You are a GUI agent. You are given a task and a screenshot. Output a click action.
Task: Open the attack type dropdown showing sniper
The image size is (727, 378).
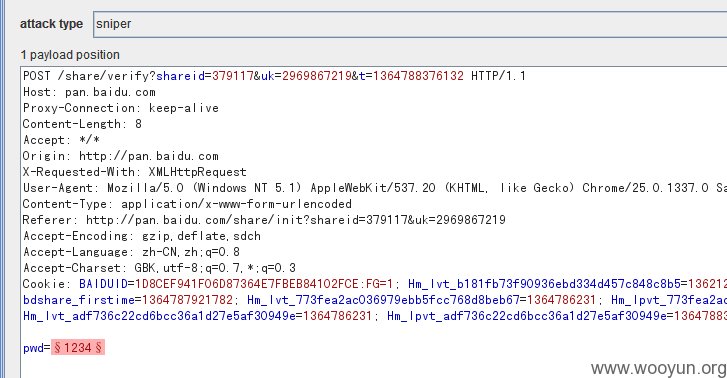[410, 24]
